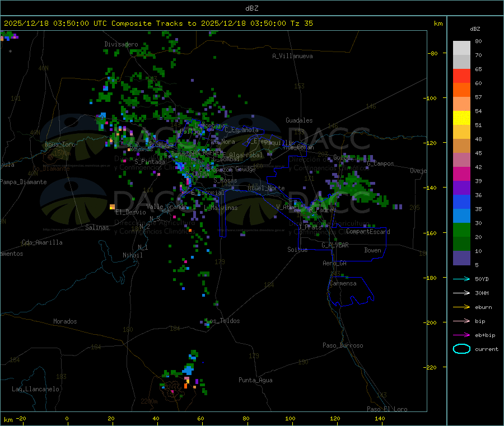This screenshot has width=504, height=426.
Task: Click the 'Salinas' map label
Action: tap(97, 227)
